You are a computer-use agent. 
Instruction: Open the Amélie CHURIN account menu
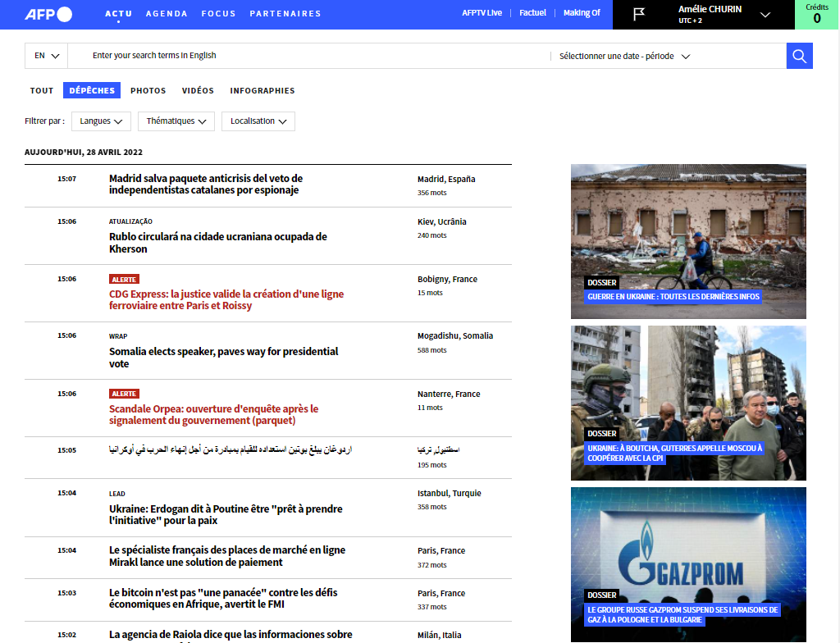coord(724,15)
